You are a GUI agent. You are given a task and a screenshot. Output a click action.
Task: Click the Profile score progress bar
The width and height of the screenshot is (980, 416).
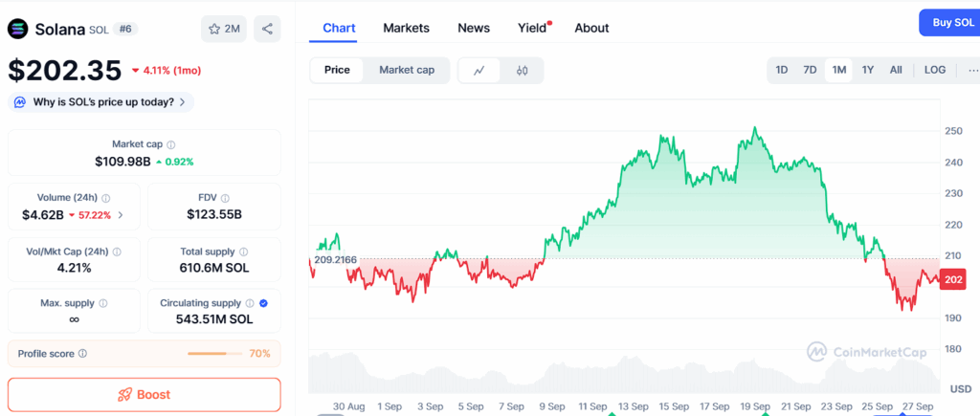[215, 354]
